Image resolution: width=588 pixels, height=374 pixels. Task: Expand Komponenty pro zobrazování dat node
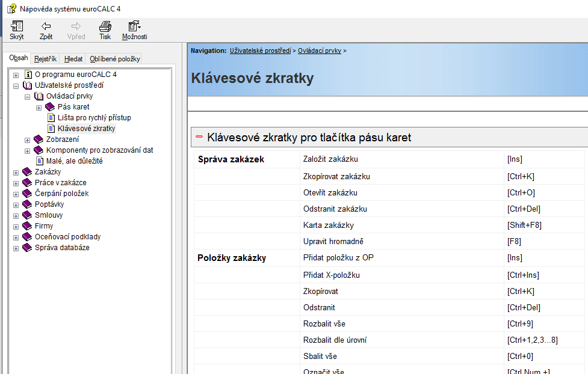pos(27,151)
